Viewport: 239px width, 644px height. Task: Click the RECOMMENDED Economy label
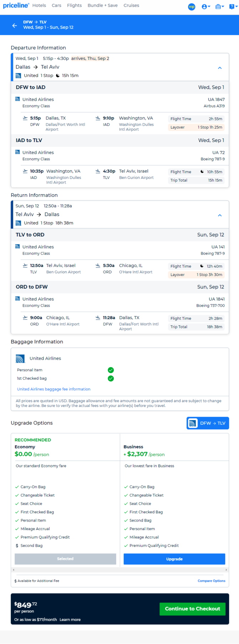click(33, 440)
